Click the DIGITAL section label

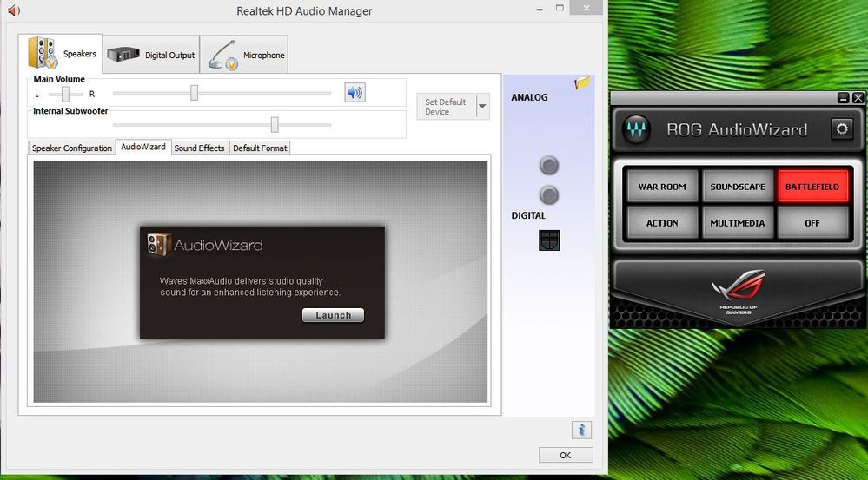[x=528, y=215]
